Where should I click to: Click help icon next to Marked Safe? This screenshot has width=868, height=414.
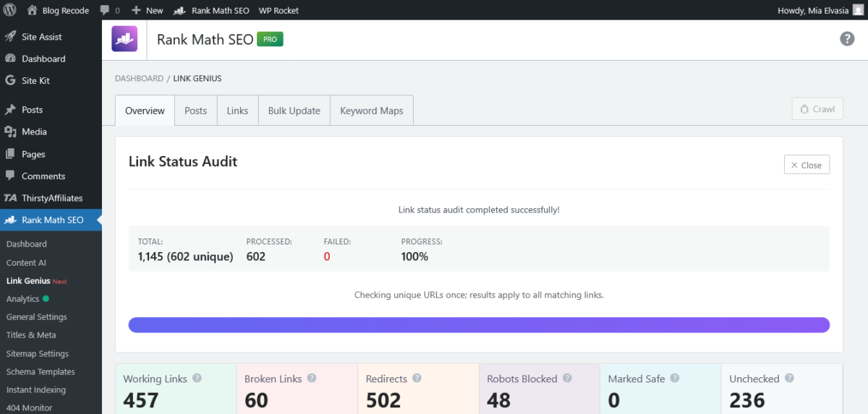coord(674,379)
